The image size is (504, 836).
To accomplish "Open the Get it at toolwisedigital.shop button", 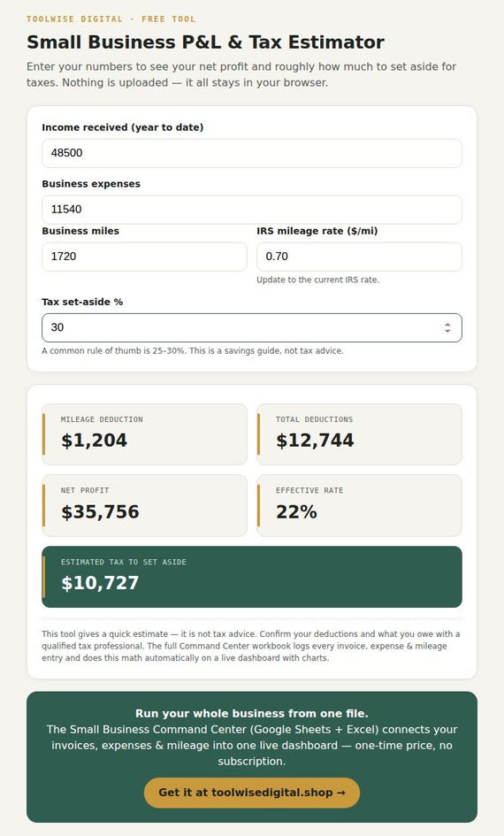I will pyautogui.click(x=252, y=793).
